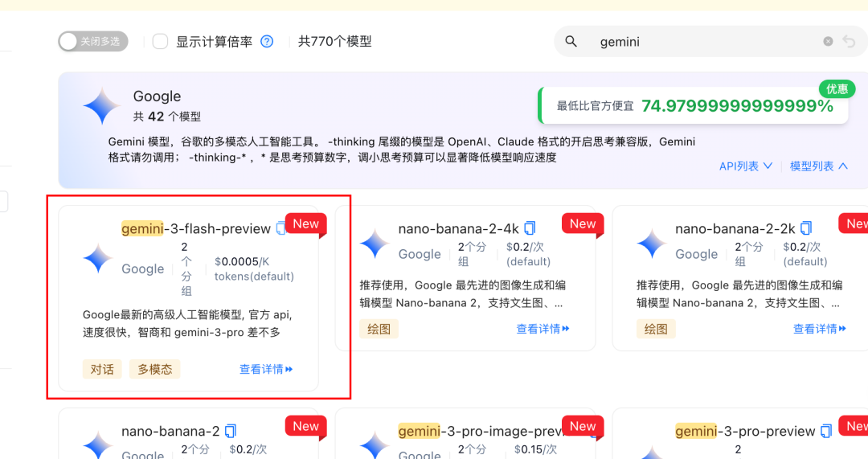Click the nano-banana-2-4k card logo
868x459 pixels.
[x=375, y=243]
